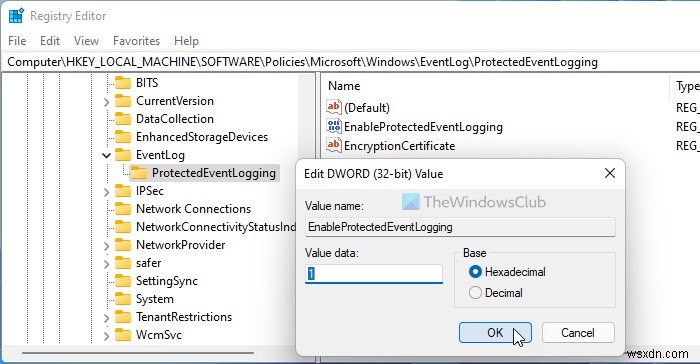
Task: Click the WcmSvc folder icon
Action: coord(123,335)
